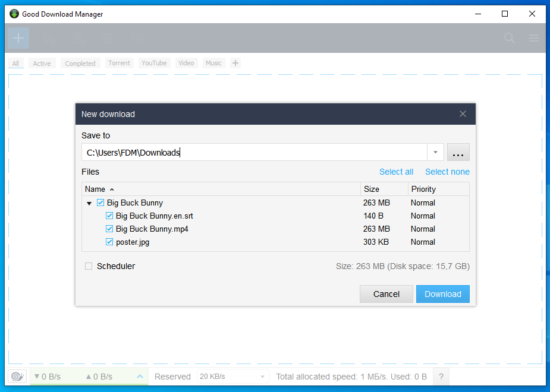The width and height of the screenshot is (550, 392).
Task: Deselect the poster.jpg file
Action: click(109, 242)
